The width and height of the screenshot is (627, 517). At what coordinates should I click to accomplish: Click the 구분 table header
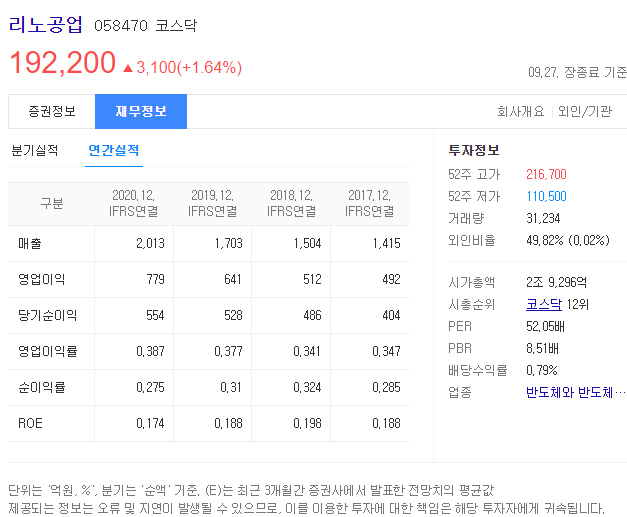click(x=52, y=204)
